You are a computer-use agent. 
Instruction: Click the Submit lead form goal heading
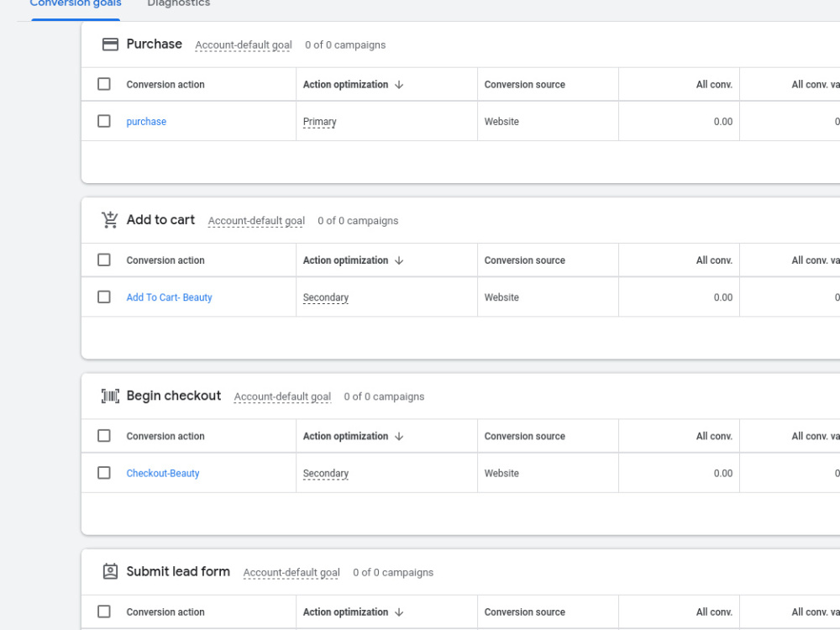(x=178, y=571)
